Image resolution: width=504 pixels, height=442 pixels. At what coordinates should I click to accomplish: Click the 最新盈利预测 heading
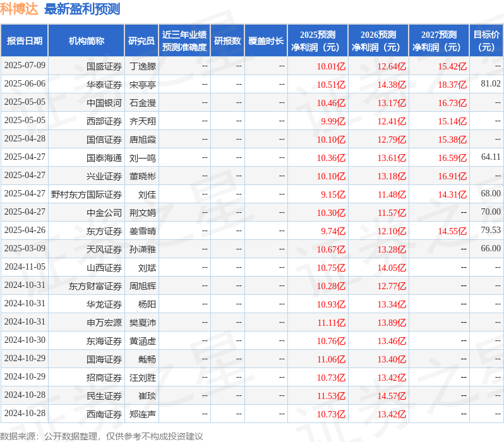[x=82, y=9]
